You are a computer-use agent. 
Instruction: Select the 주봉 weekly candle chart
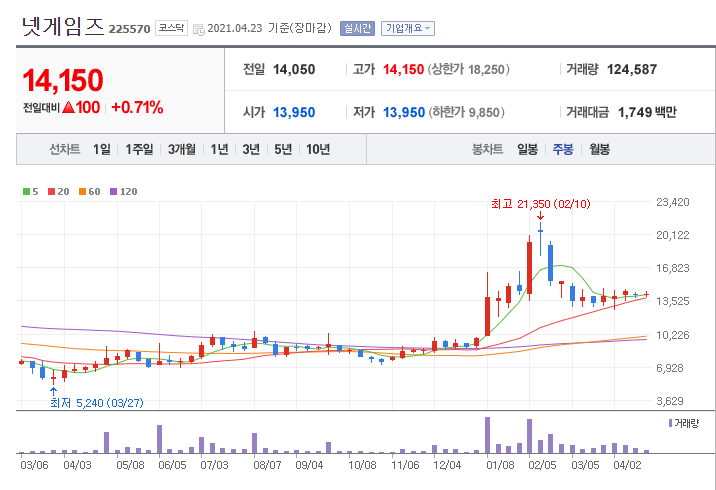coord(563,149)
